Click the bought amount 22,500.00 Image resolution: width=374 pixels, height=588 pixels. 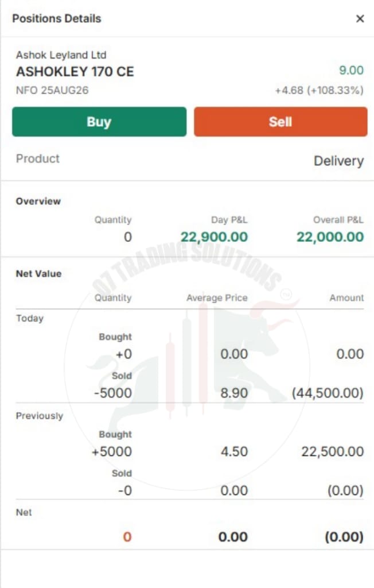[x=332, y=451]
